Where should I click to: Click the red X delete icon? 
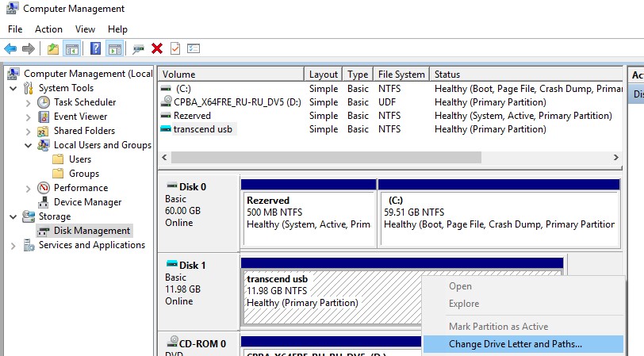pos(157,49)
